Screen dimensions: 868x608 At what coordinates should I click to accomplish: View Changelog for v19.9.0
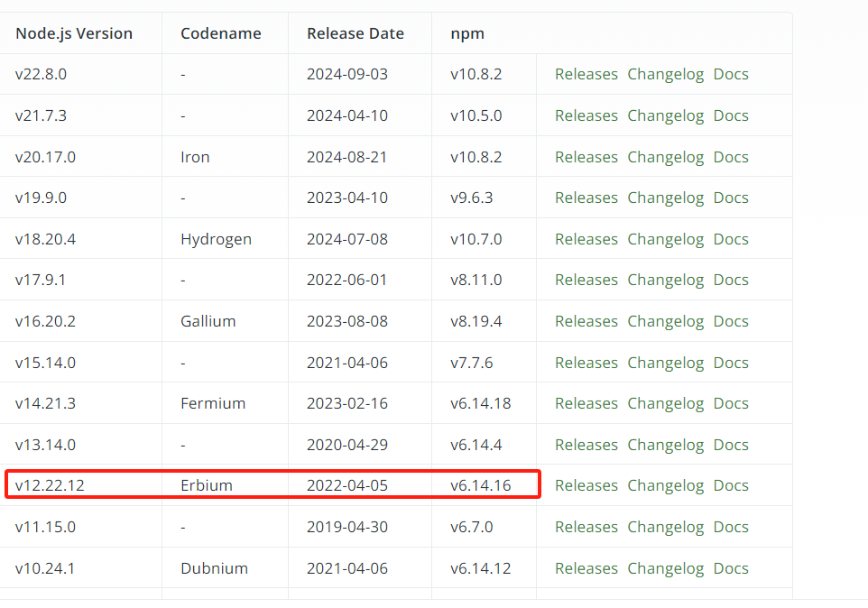[665, 198]
